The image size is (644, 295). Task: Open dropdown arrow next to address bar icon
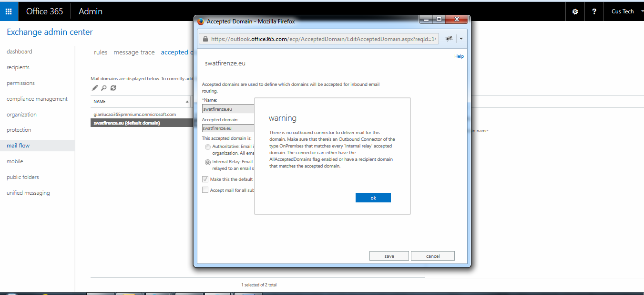(461, 39)
